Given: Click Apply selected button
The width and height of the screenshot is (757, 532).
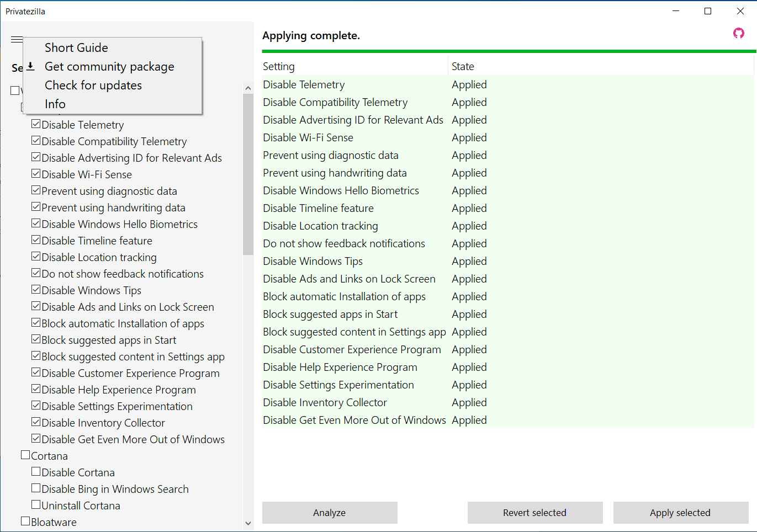Looking at the screenshot, I should (x=680, y=513).
